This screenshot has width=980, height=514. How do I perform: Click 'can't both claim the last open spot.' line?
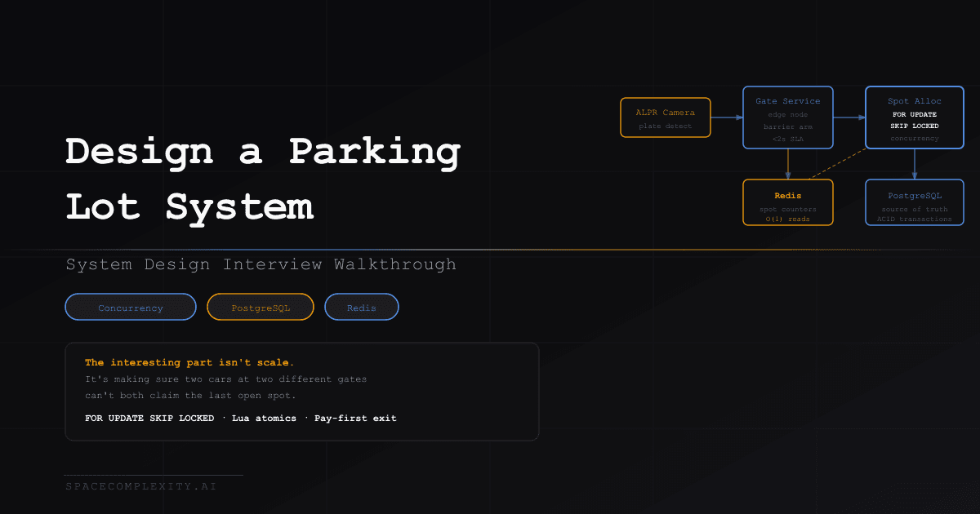190,395
